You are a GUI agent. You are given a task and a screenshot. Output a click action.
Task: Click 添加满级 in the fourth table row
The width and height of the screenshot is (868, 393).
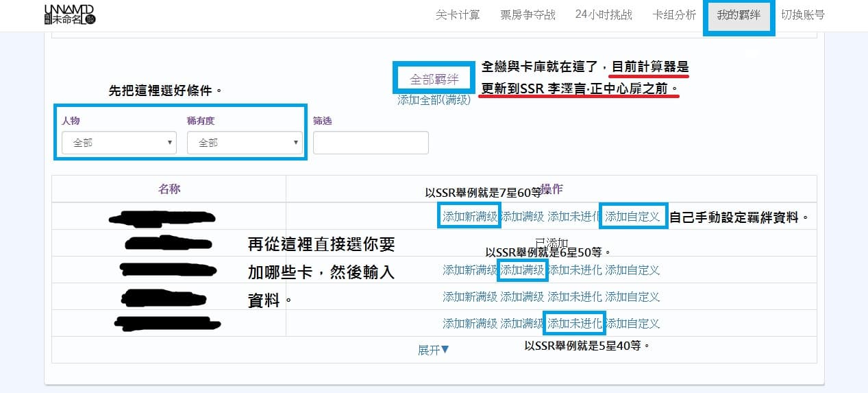click(522, 296)
